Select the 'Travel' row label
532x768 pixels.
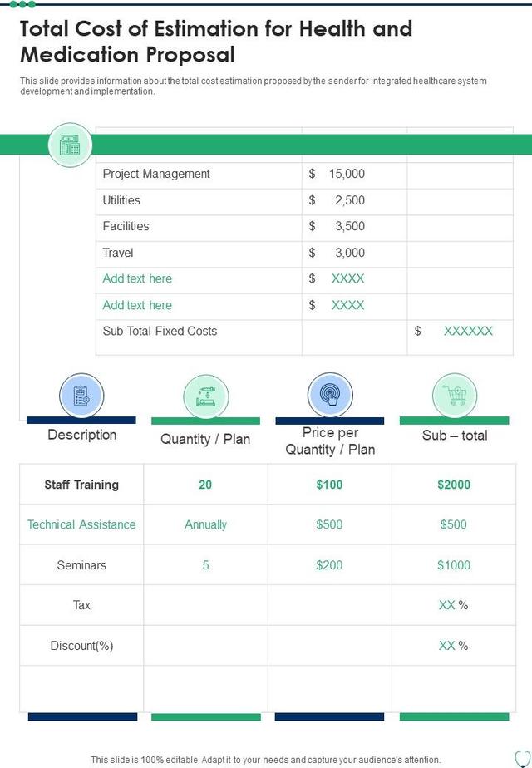tap(117, 253)
